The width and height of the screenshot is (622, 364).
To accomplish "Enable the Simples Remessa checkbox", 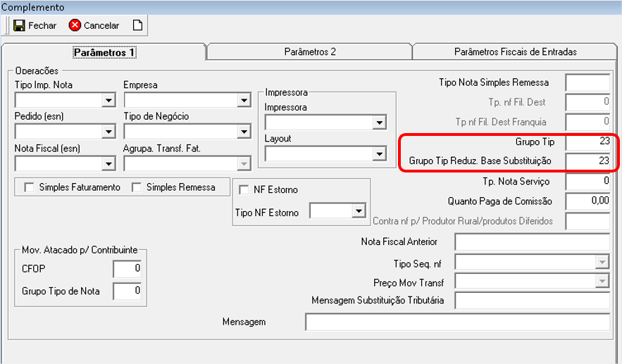I will 137,187.
